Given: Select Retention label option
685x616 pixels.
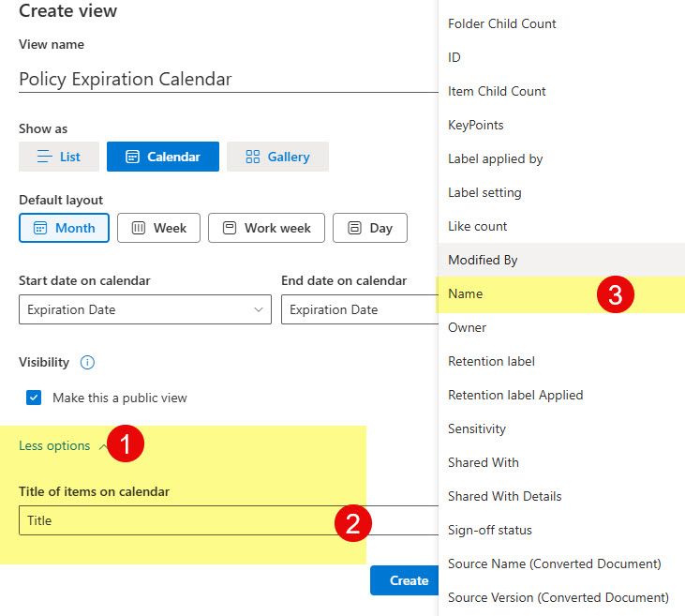Looking at the screenshot, I should [x=561, y=361].
